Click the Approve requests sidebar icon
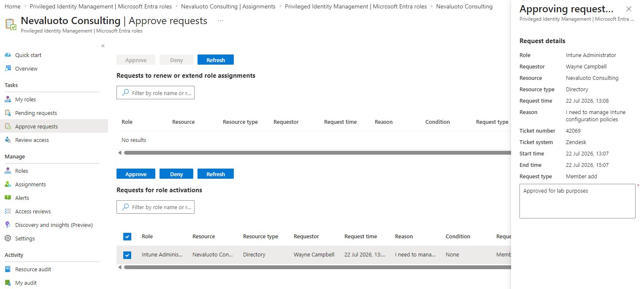Screen dimensions: 644x289 click(x=8, y=126)
